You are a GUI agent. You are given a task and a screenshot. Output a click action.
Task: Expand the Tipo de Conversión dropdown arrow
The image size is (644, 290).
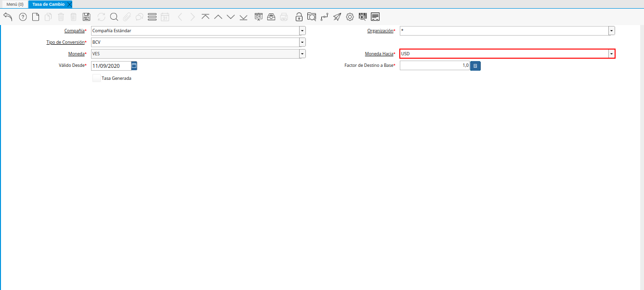[302, 42]
